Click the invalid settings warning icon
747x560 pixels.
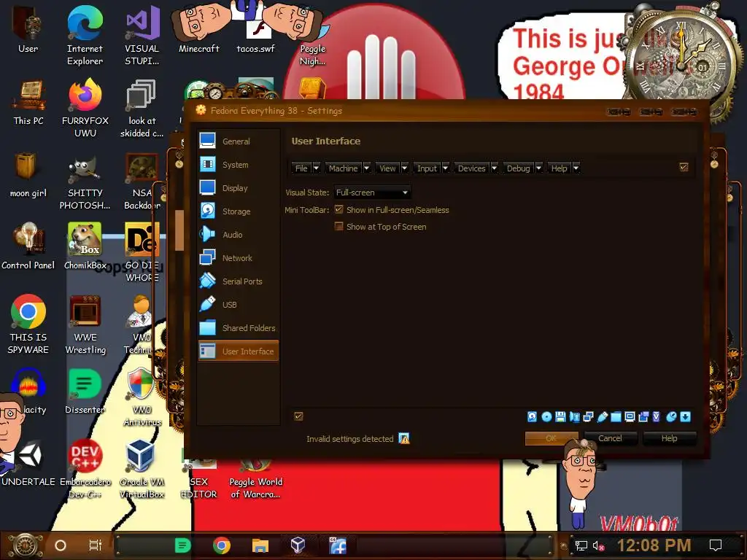pos(404,438)
